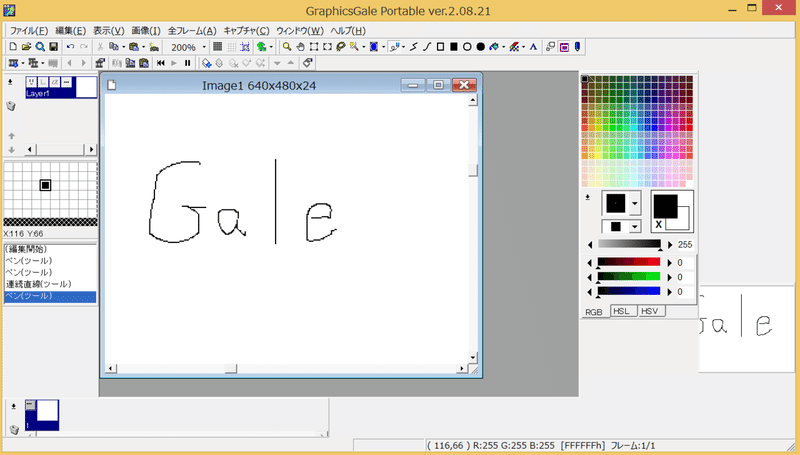Expand the Magic Wand tool options arrow
Image resolution: width=800 pixels, height=455 pixels.
(363, 47)
